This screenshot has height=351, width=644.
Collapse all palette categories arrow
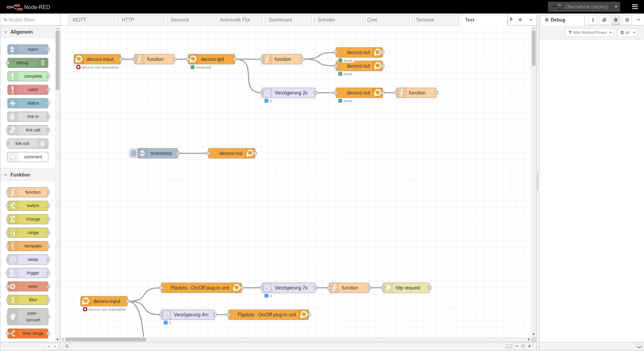pyautogui.click(x=49, y=347)
